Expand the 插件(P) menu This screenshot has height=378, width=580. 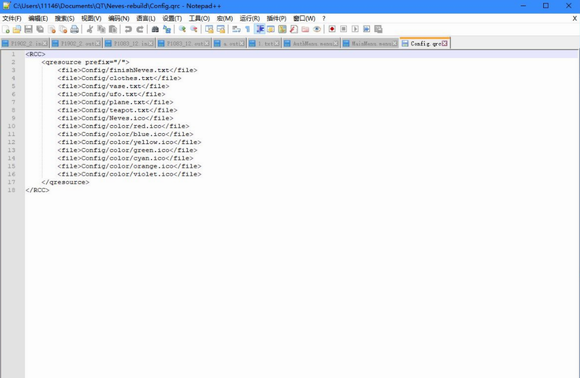(x=276, y=18)
